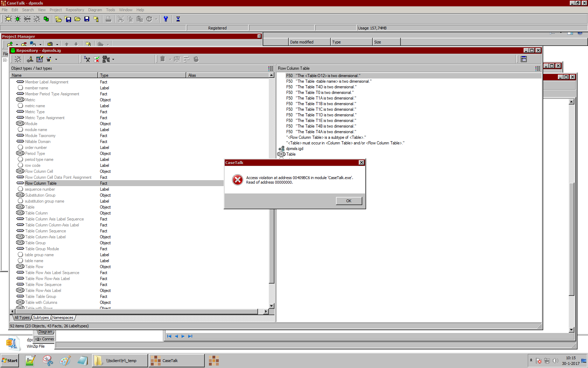
Task: Click the green overlapping squares toolbar icon
Action: (x=46, y=19)
